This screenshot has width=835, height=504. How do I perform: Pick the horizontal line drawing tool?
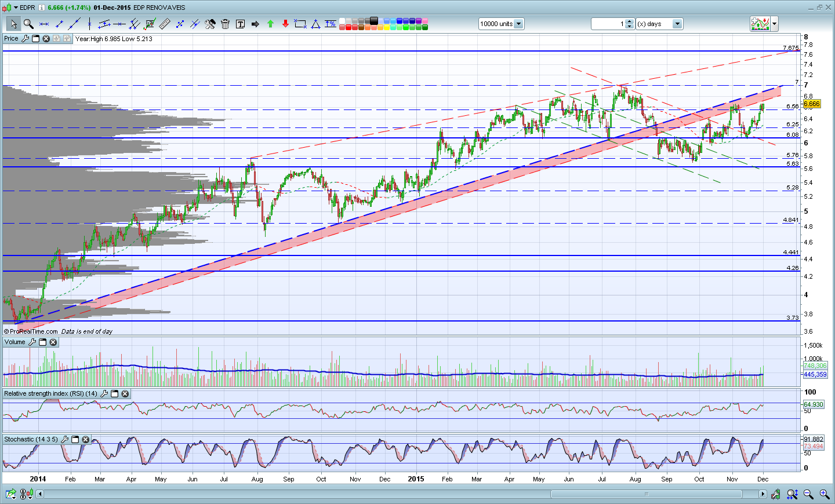click(x=44, y=24)
